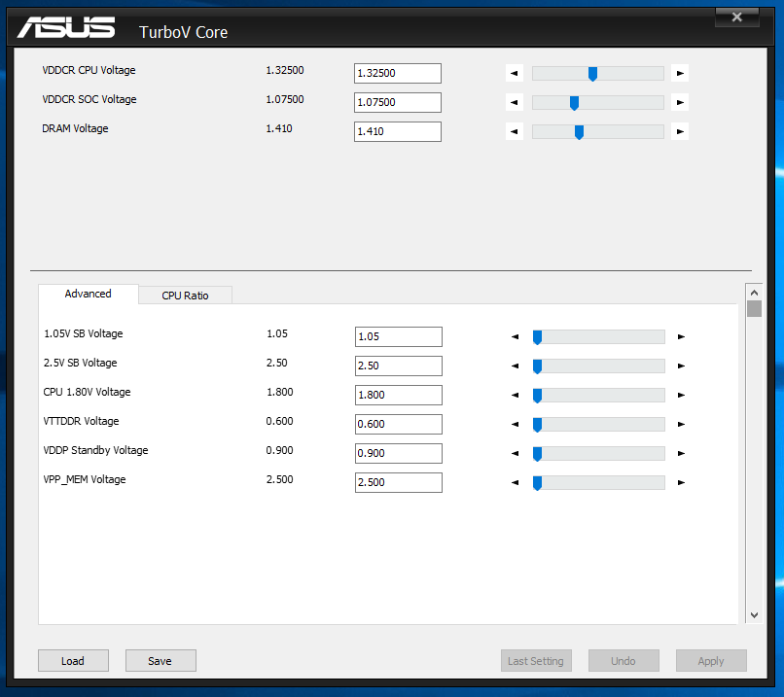Click the 1.05V SB Voltage slider

599,336
